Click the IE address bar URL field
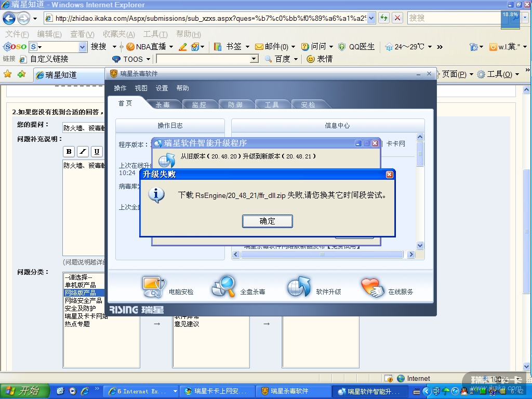The height and width of the screenshot is (399, 532). (210, 18)
